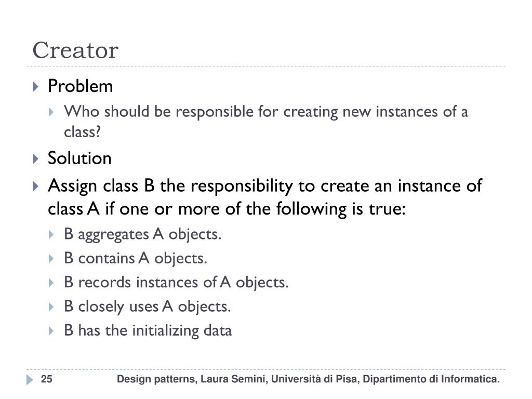Viewport: 532px width, 399px height.
Task: Click the text 'B has the initializing data'
Action: click(x=148, y=330)
